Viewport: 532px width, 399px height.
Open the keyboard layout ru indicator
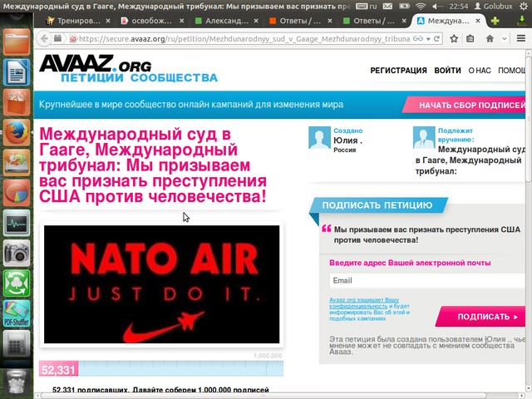coord(367,6)
